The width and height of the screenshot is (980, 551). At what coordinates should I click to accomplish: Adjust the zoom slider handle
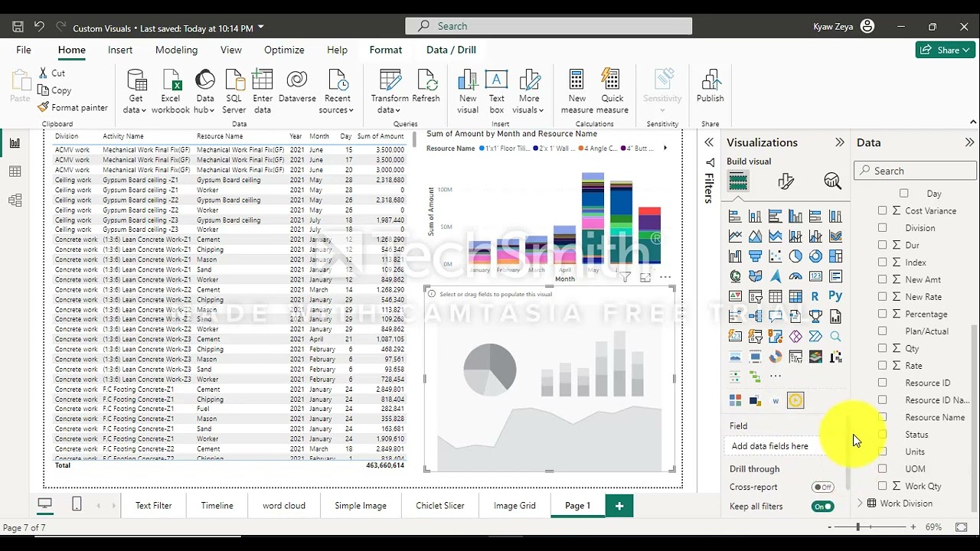tap(857, 527)
